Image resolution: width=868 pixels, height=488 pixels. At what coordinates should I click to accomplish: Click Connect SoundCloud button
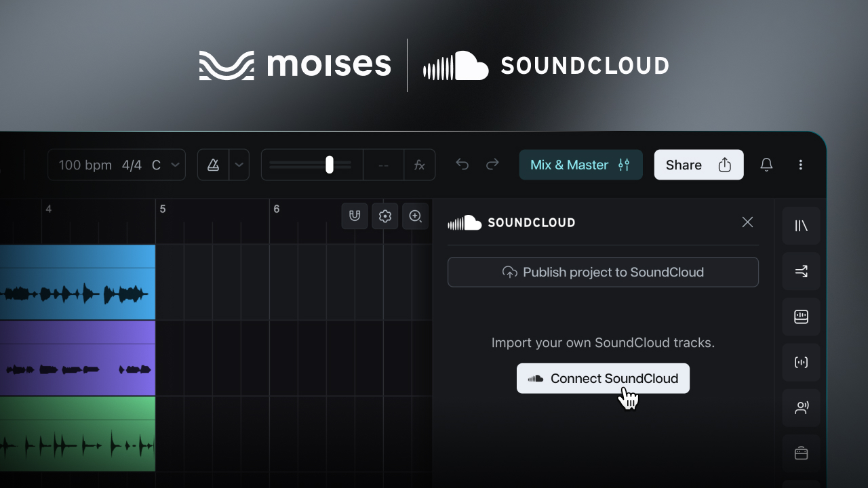coord(603,378)
